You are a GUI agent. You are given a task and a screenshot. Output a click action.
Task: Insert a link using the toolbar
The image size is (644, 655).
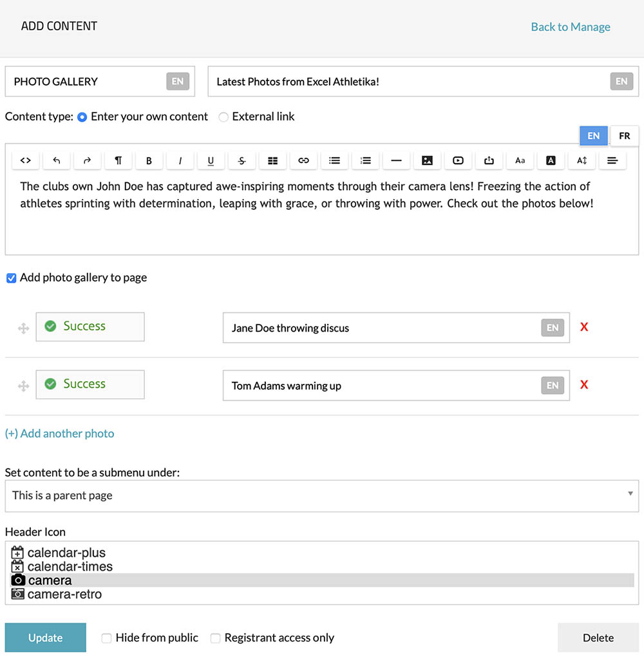click(x=303, y=160)
